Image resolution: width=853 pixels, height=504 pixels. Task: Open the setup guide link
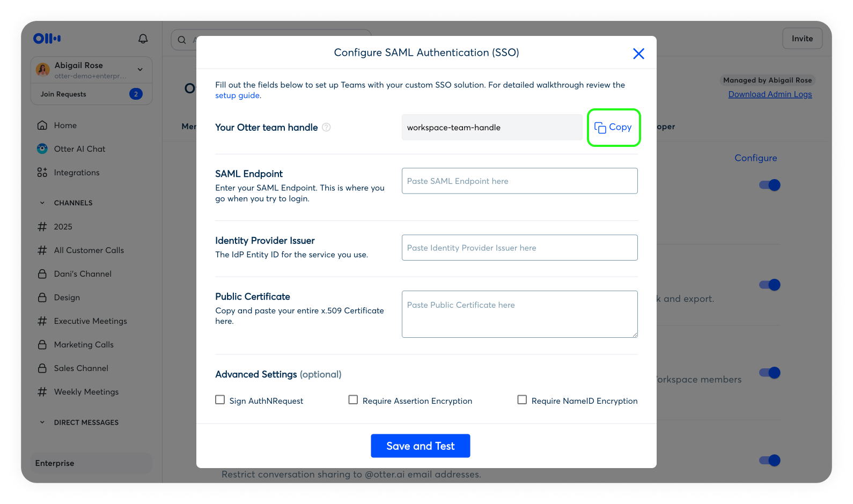tap(237, 95)
